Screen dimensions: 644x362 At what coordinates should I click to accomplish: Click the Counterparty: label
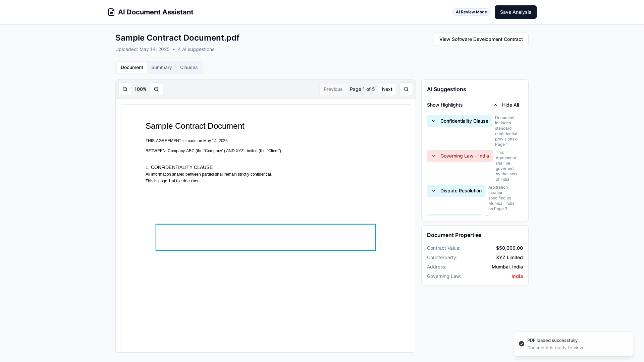pos(442,257)
